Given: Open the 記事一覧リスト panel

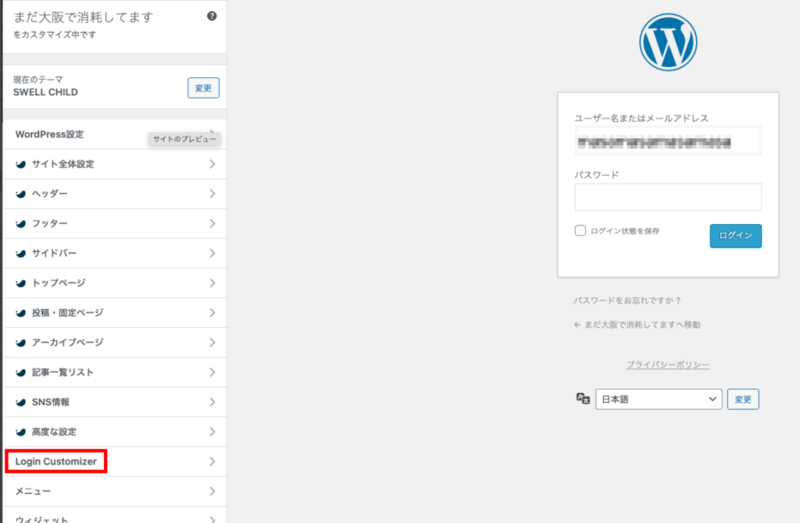Looking at the screenshot, I should [x=115, y=372].
